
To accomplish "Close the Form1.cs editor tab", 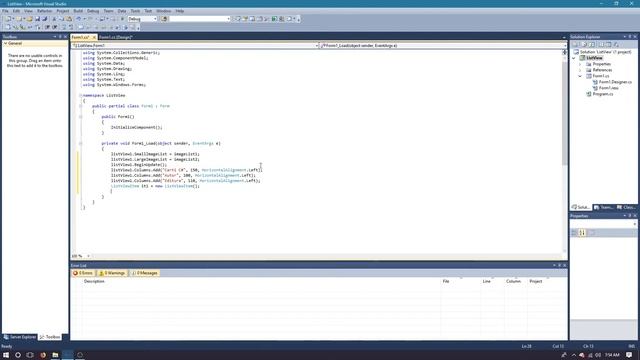I will point(94,37).
